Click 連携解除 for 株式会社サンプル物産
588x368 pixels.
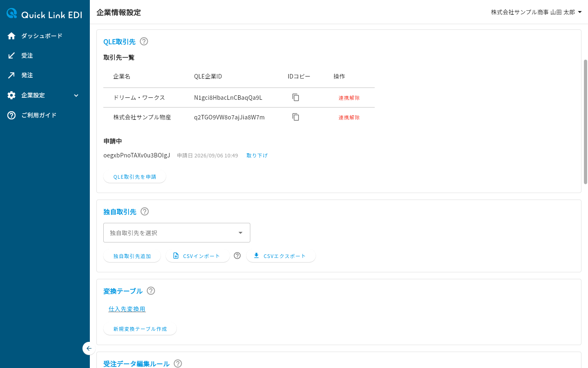click(349, 117)
